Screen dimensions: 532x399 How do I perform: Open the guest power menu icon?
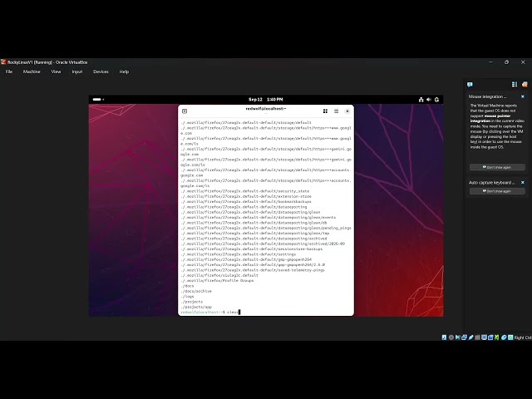pos(437,100)
